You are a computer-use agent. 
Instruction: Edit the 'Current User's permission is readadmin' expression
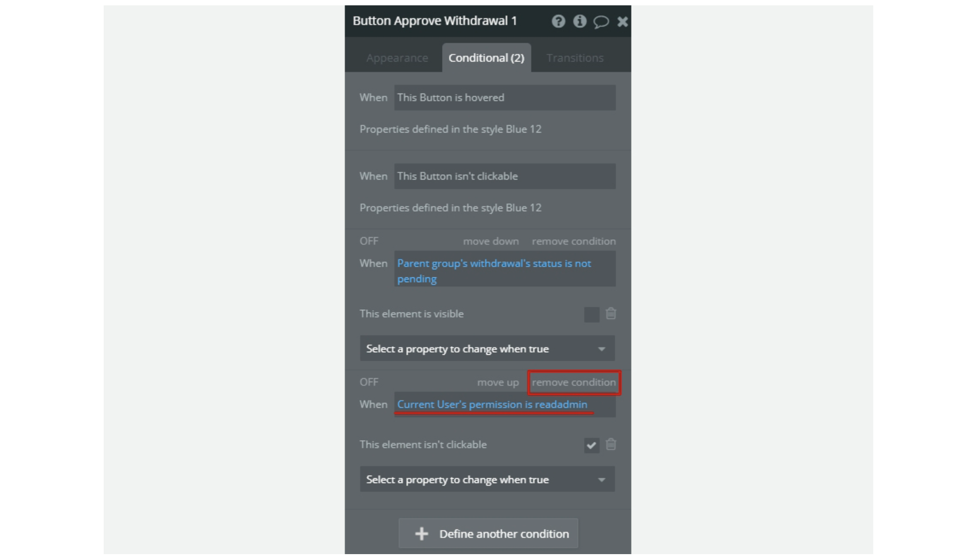click(492, 405)
